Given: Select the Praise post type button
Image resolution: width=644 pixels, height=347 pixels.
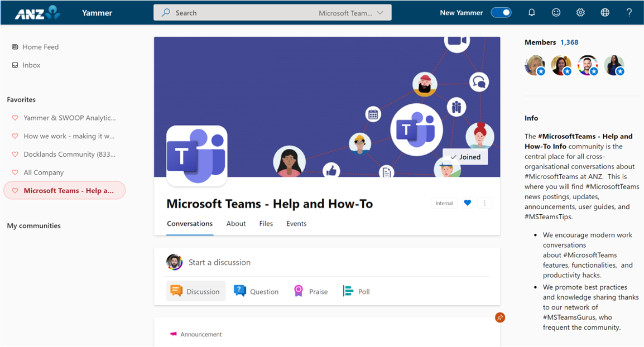Looking at the screenshot, I should point(311,291).
